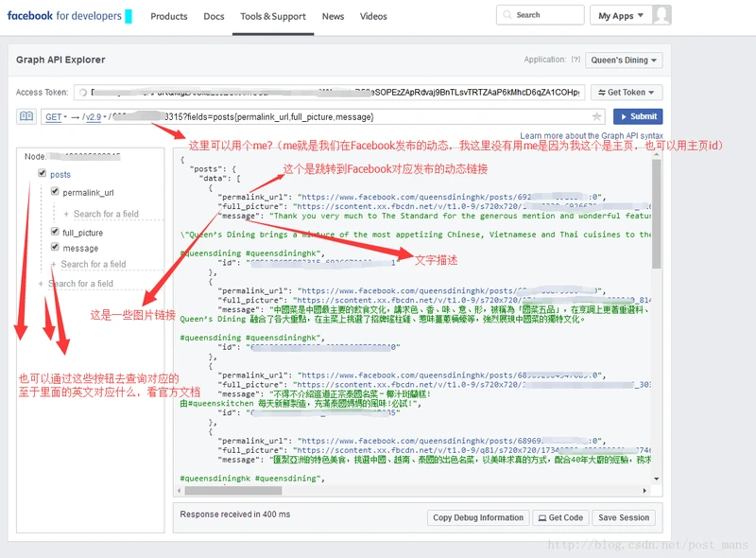The width and height of the screenshot is (756, 558).
Task: Click the posts field link
Action: [x=60, y=174]
